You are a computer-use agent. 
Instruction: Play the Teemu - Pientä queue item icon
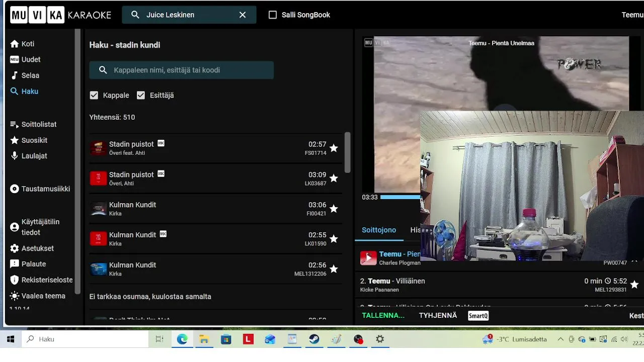[x=368, y=258]
